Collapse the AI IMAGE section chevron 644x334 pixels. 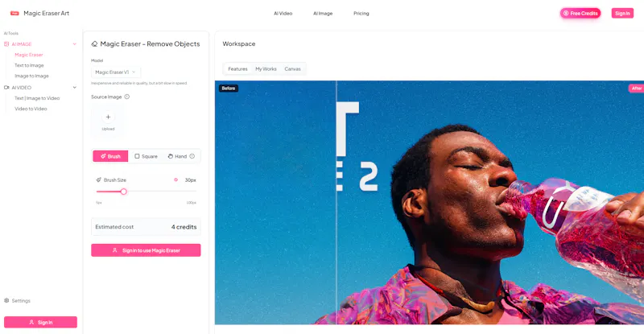(75, 44)
